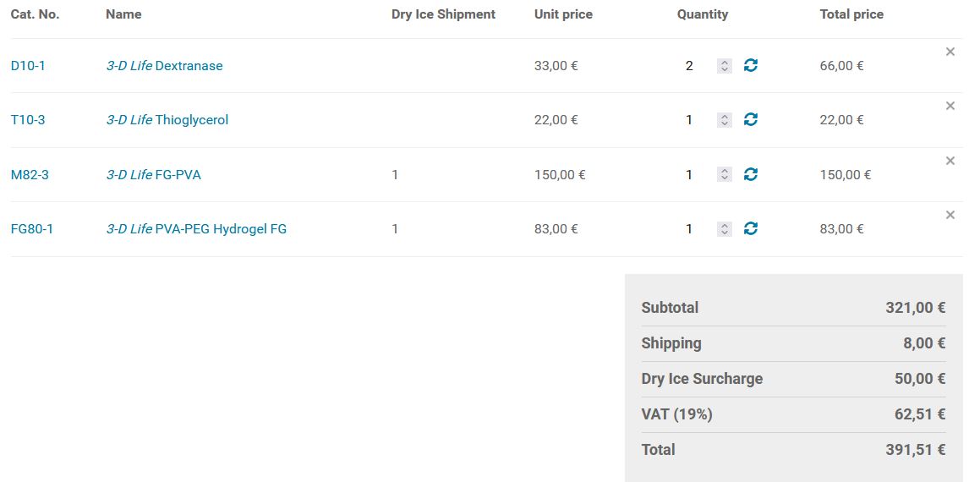The height and width of the screenshot is (482, 980).
Task: Refresh PVA-PEG Hydrogel FG quantity
Action: click(x=750, y=228)
